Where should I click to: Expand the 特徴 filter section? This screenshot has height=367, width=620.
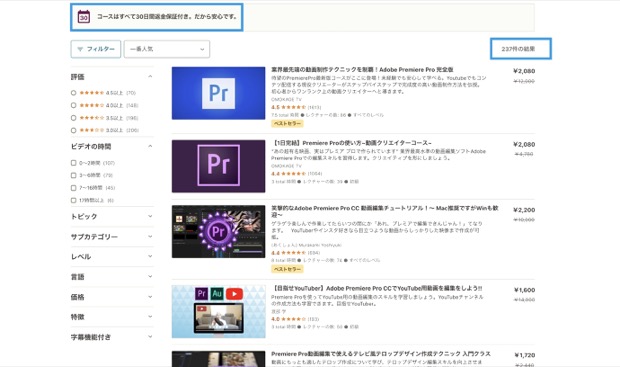tap(112, 317)
